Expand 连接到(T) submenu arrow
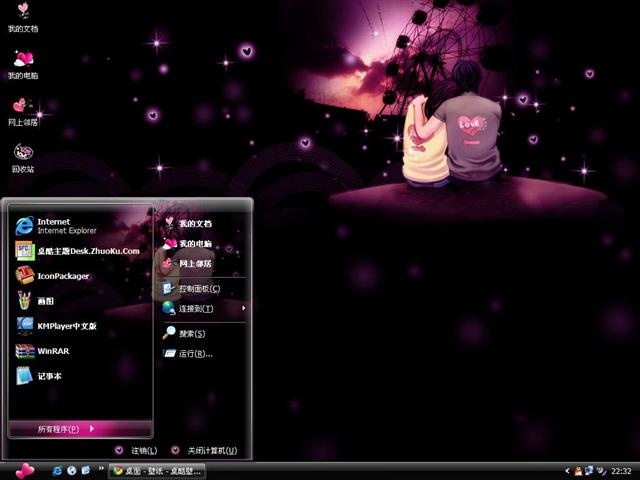The width and height of the screenshot is (640, 480). tap(244, 308)
